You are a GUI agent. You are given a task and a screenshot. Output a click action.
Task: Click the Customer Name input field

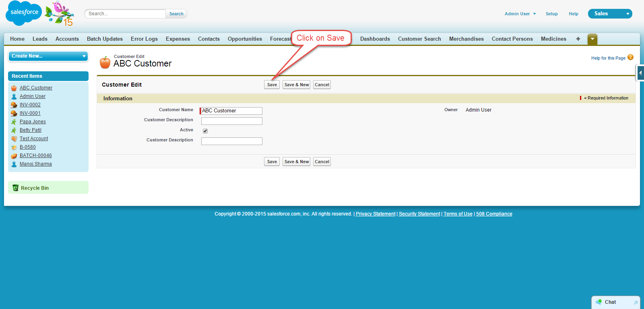231,111
